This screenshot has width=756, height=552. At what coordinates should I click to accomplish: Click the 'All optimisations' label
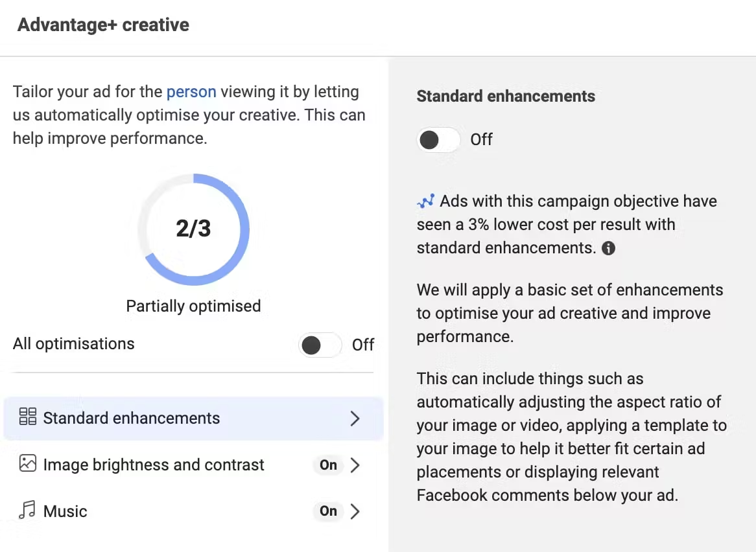74,344
